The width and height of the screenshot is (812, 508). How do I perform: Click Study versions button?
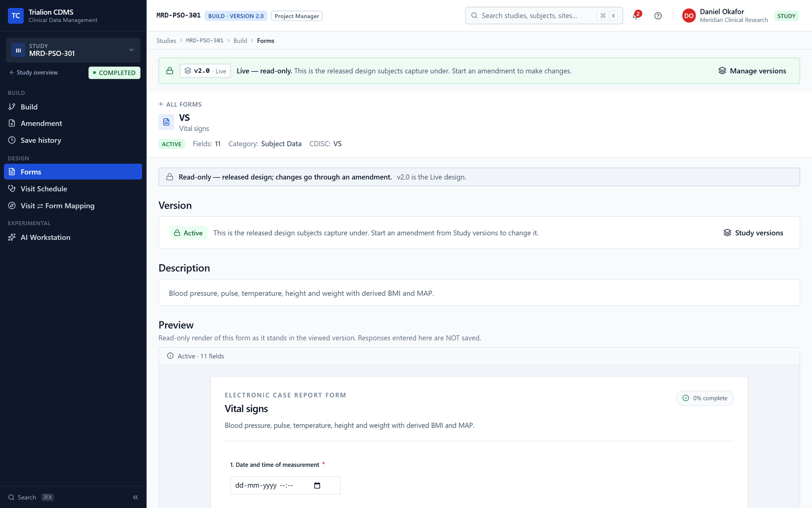tap(753, 233)
